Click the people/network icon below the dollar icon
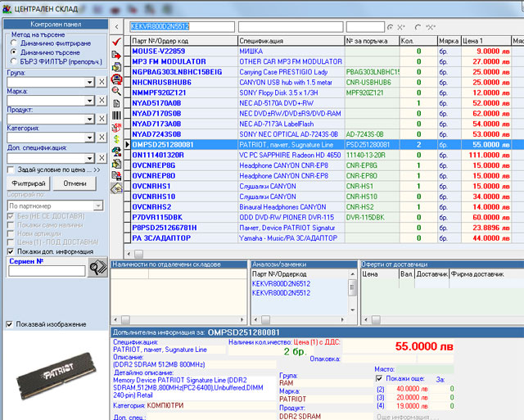Viewport: 524px width, 420px height. pos(116,151)
